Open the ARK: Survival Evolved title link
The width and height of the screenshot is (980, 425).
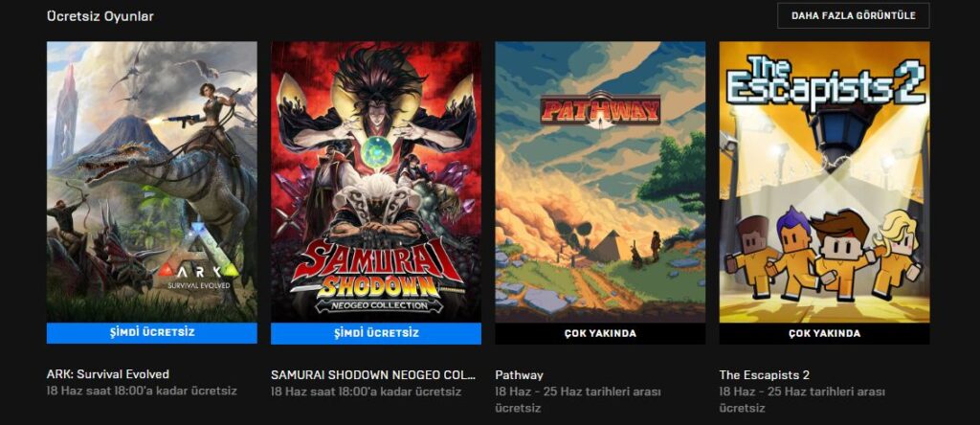coord(108,374)
